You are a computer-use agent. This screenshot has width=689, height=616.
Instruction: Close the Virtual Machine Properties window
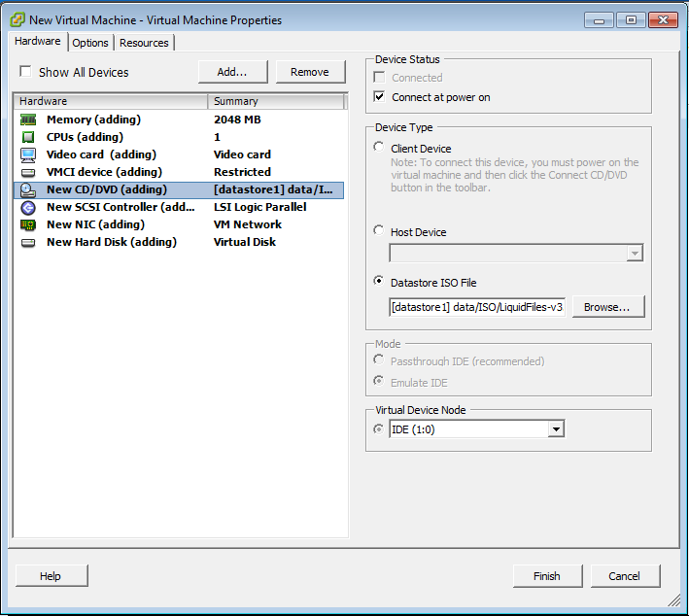coord(663,19)
